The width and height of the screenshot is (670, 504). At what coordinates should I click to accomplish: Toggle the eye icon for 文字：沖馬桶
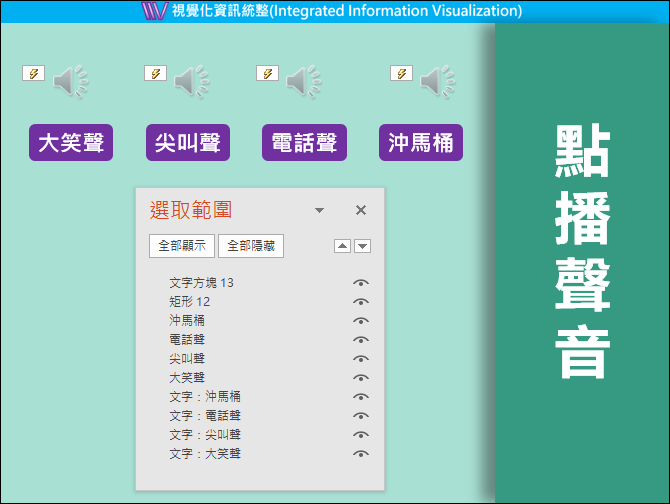(x=361, y=397)
